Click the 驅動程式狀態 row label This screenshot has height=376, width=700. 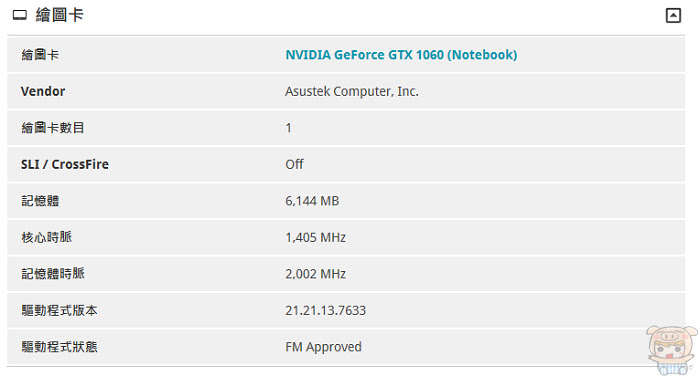[x=59, y=347]
